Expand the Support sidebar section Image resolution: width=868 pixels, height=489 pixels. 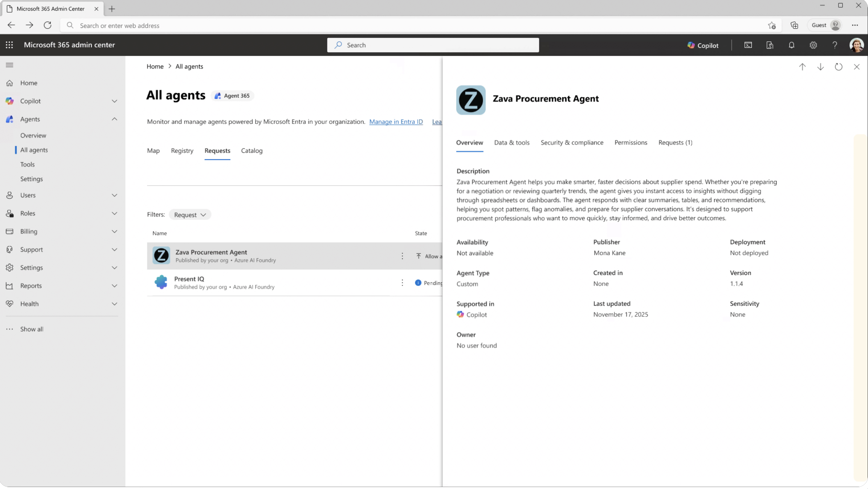point(115,250)
